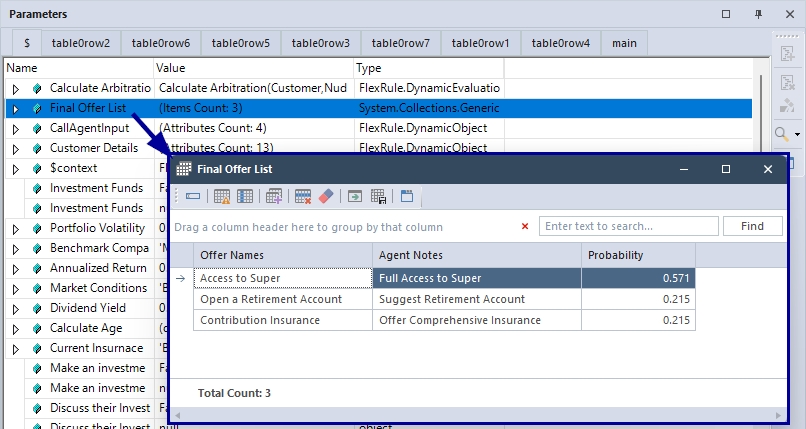Click the magnifier search icon in sidebar

click(781, 134)
